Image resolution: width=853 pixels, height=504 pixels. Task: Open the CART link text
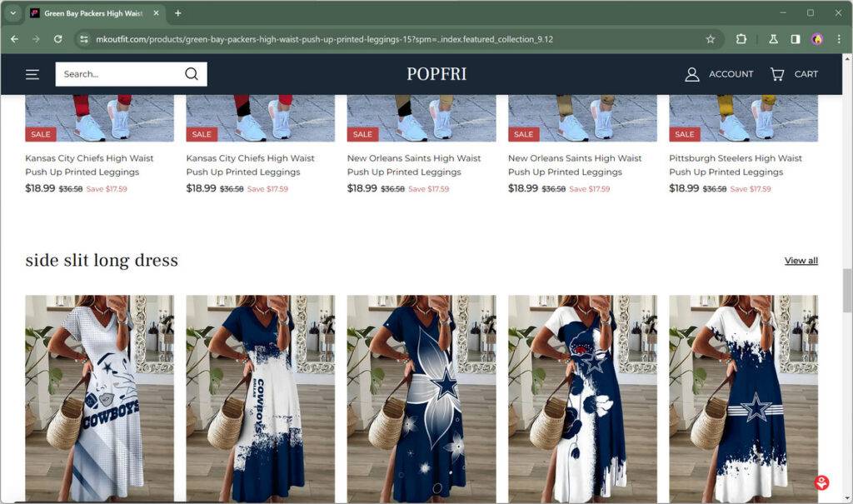pyautogui.click(x=806, y=74)
